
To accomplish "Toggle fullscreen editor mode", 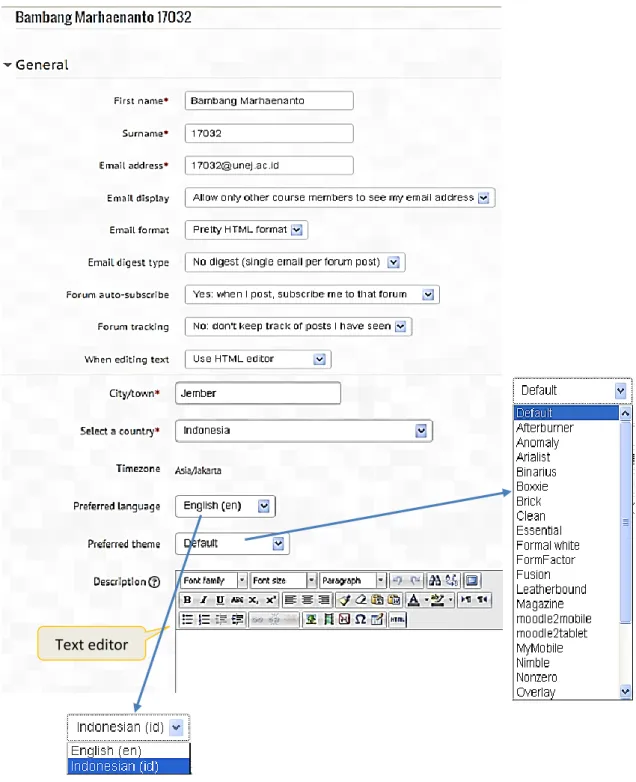I will tap(472, 581).
